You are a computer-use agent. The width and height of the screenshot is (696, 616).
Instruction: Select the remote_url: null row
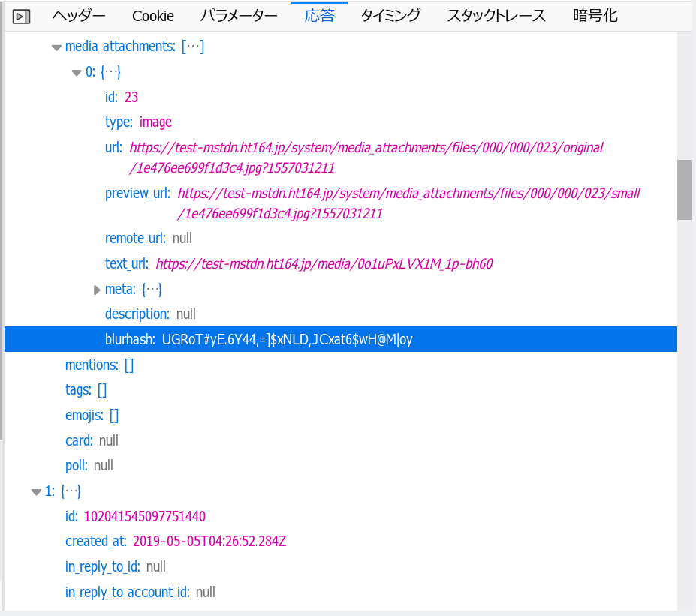tap(340, 239)
